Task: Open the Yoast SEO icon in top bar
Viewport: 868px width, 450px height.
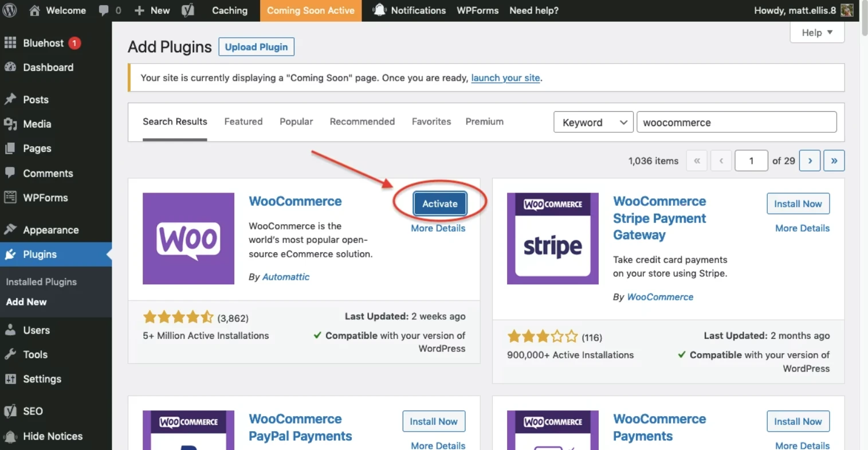Action: [188, 10]
